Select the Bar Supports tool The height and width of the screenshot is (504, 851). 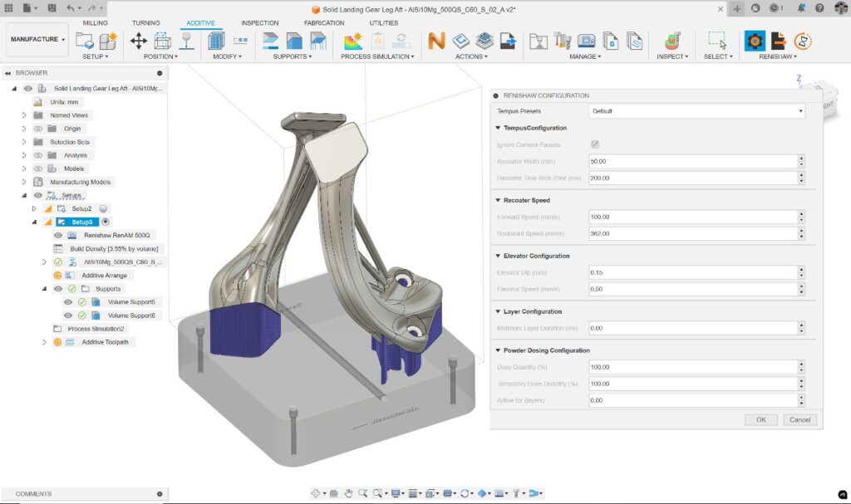(x=318, y=42)
